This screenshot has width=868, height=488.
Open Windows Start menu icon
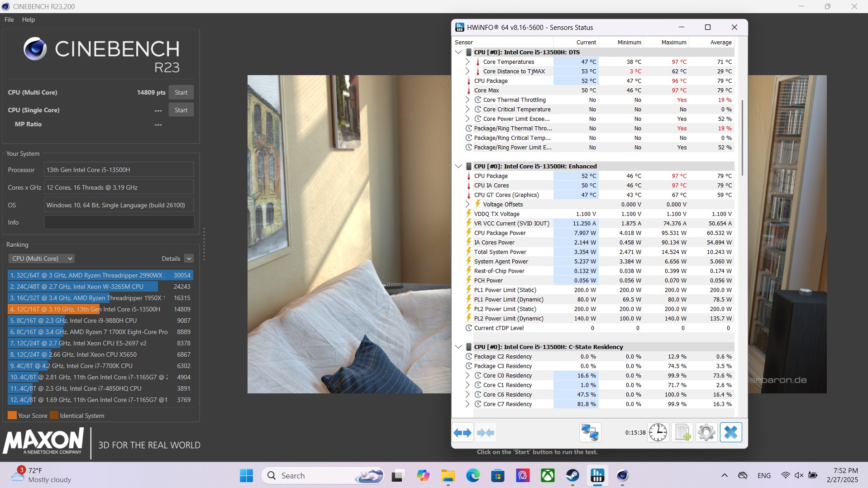[246, 476]
